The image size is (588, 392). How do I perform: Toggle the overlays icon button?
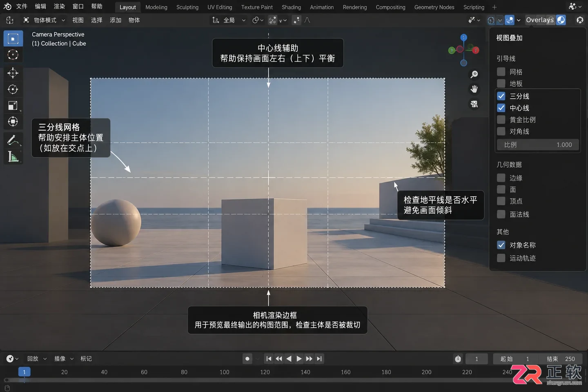pyautogui.click(x=510, y=20)
